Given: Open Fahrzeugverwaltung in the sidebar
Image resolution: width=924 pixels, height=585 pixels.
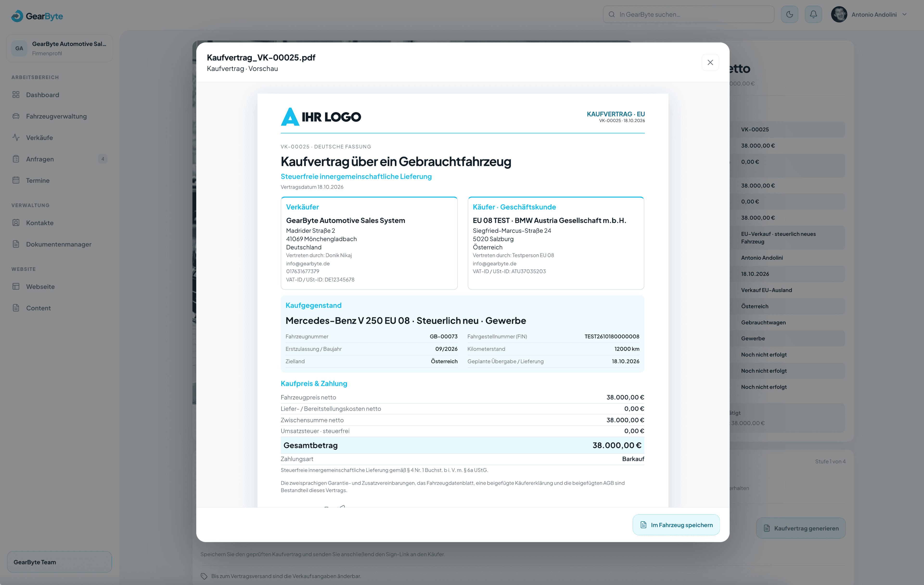Looking at the screenshot, I should (59, 116).
